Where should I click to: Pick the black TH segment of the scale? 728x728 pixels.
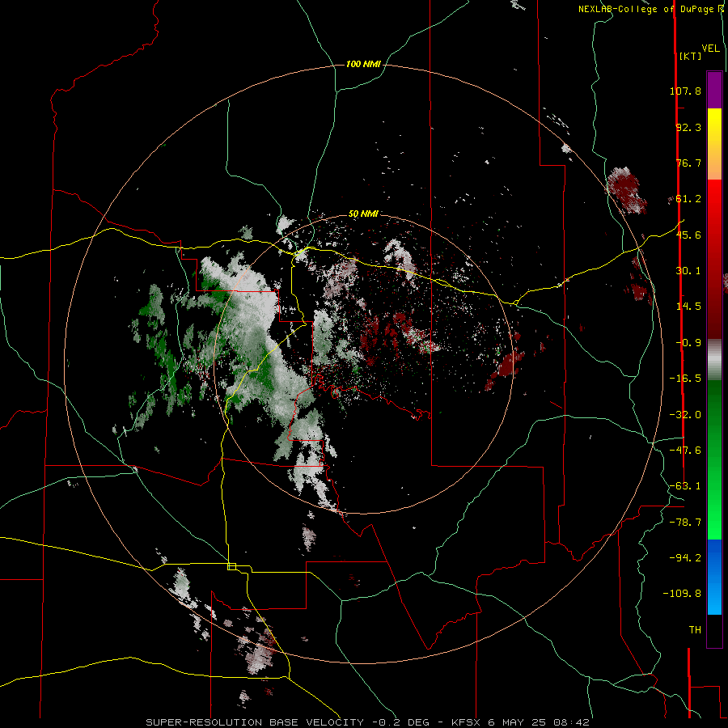click(x=714, y=631)
